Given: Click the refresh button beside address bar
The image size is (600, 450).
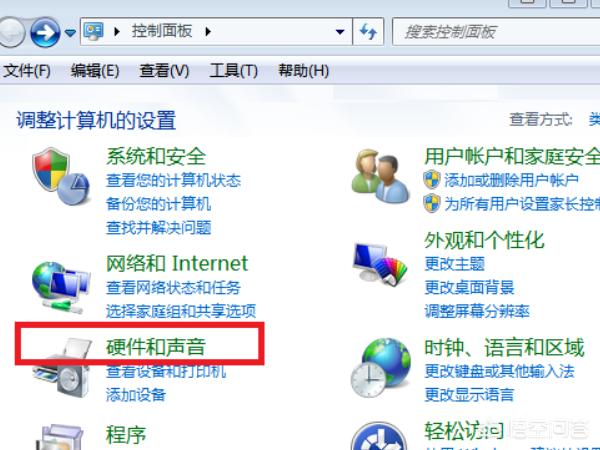Looking at the screenshot, I should pyautogui.click(x=368, y=32).
